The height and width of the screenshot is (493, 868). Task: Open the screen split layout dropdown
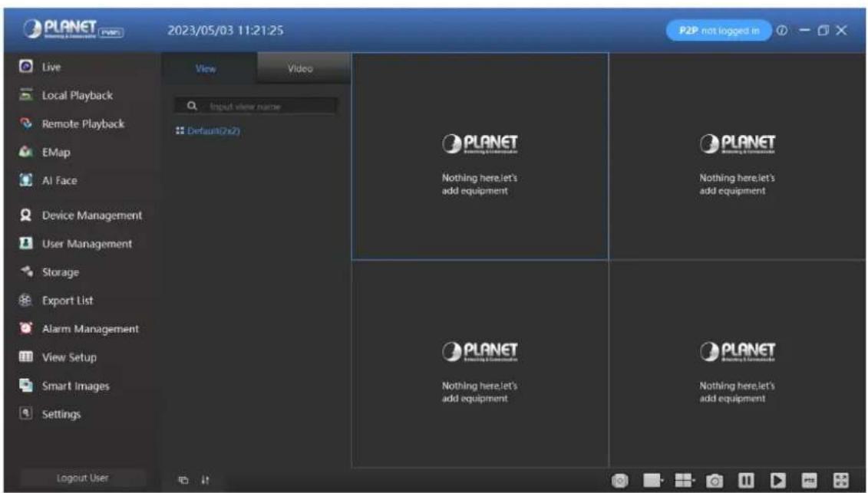point(685,480)
